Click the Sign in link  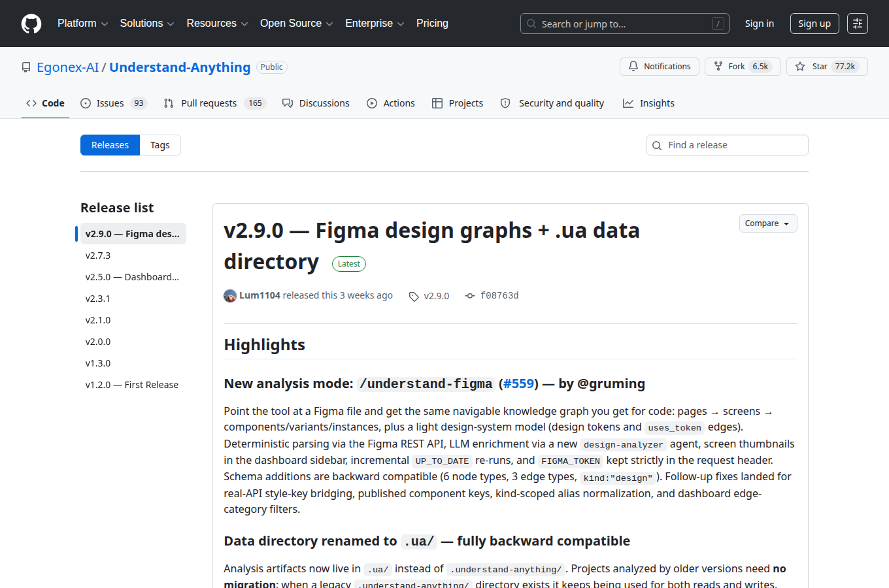point(760,24)
